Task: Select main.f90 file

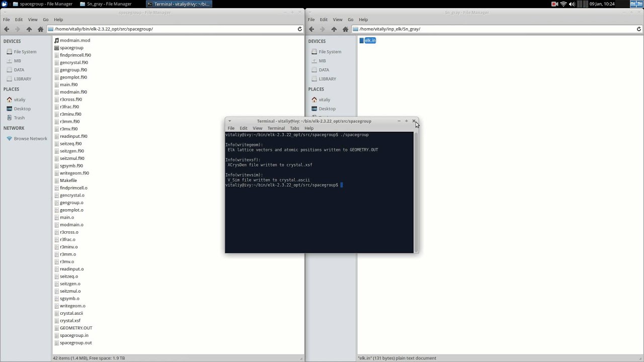Action: tap(66, 84)
